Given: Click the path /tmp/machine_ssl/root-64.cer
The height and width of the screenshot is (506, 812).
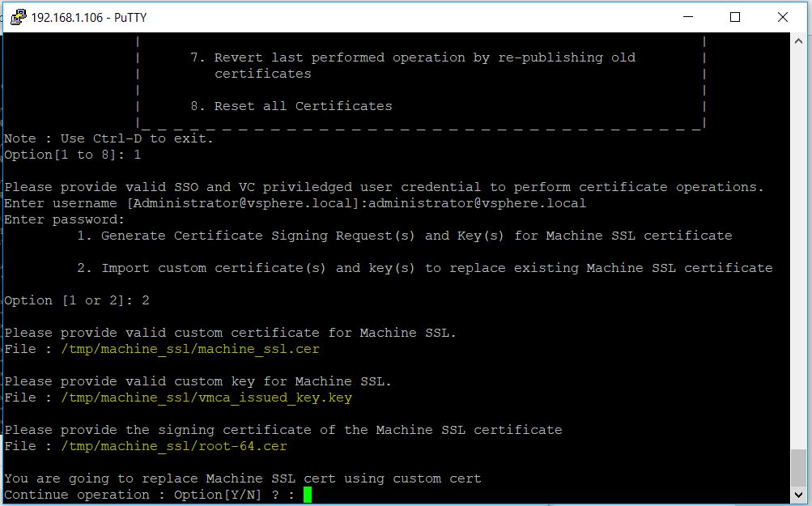Looking at the screenshot, I should tap(174, 446).
